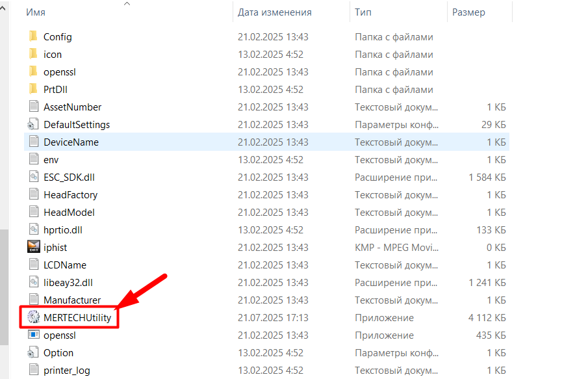This screenshot has height=379, width=588.
Task: Select the Manufacturer text document
Action: pyautogui.click(x=72, y=300)
